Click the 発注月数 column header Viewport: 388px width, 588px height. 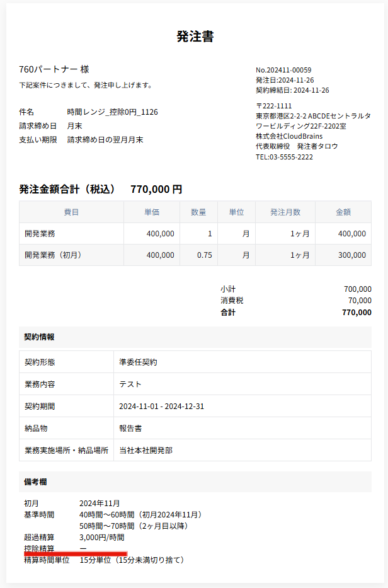point(285,212)
